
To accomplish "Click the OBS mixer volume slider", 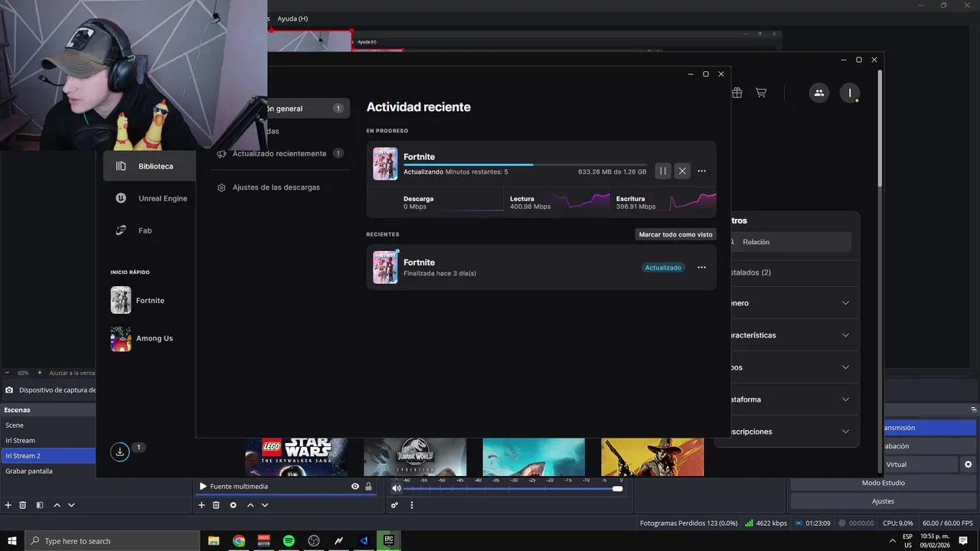I will pyautogui.click(x=511, y=488).
